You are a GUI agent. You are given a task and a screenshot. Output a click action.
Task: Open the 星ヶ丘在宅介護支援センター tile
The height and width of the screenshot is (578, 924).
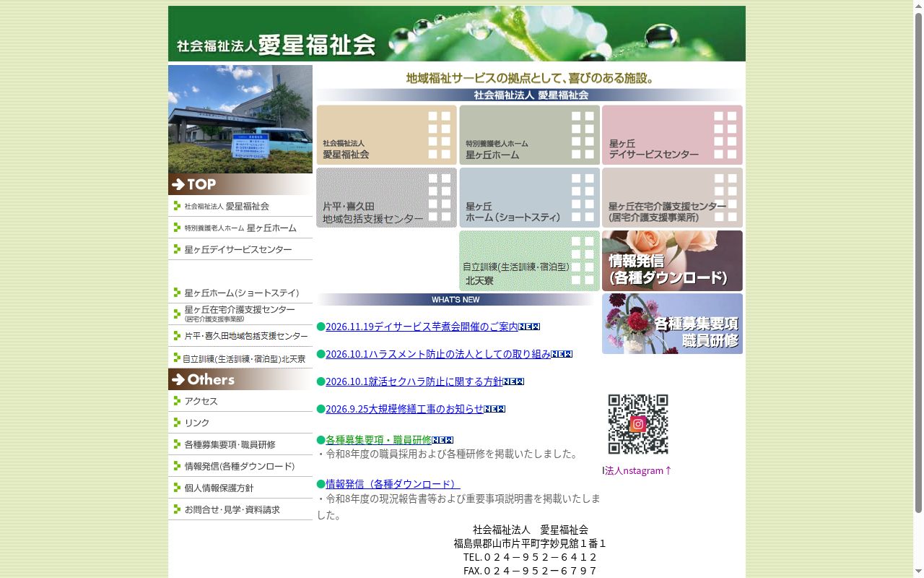(x=672, y=198)
